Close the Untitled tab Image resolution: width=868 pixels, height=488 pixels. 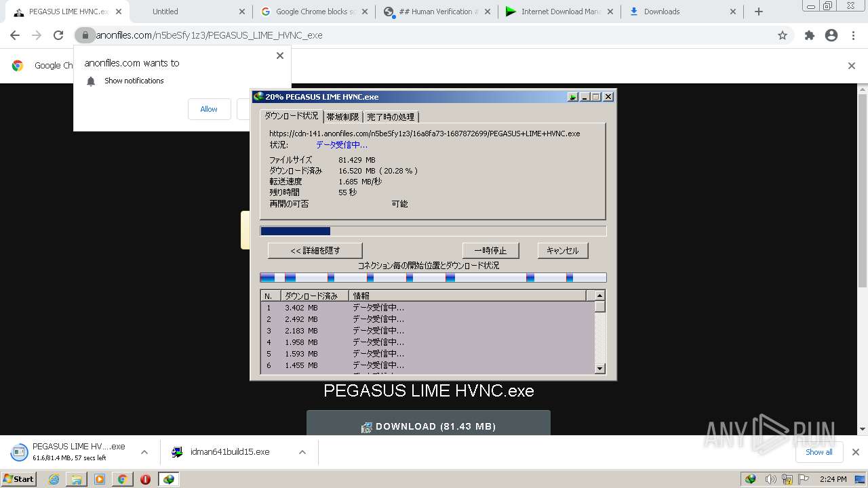click(x=243, y=12)
